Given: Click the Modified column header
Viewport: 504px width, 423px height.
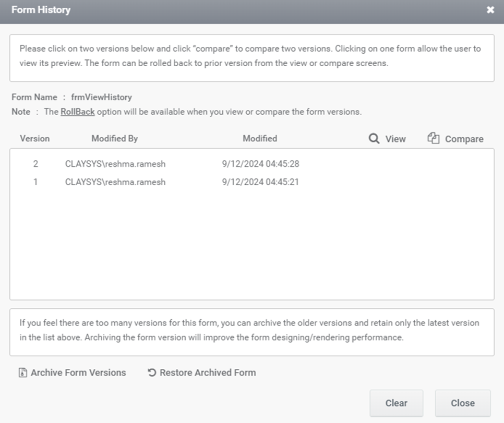Looking at the screenshot, I should [260, 139].
